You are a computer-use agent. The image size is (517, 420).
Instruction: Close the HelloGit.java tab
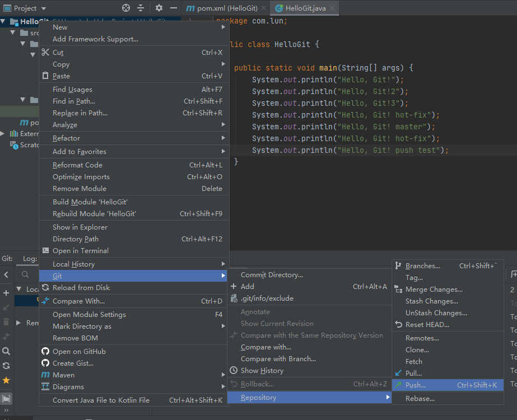[x=332, y=8]
